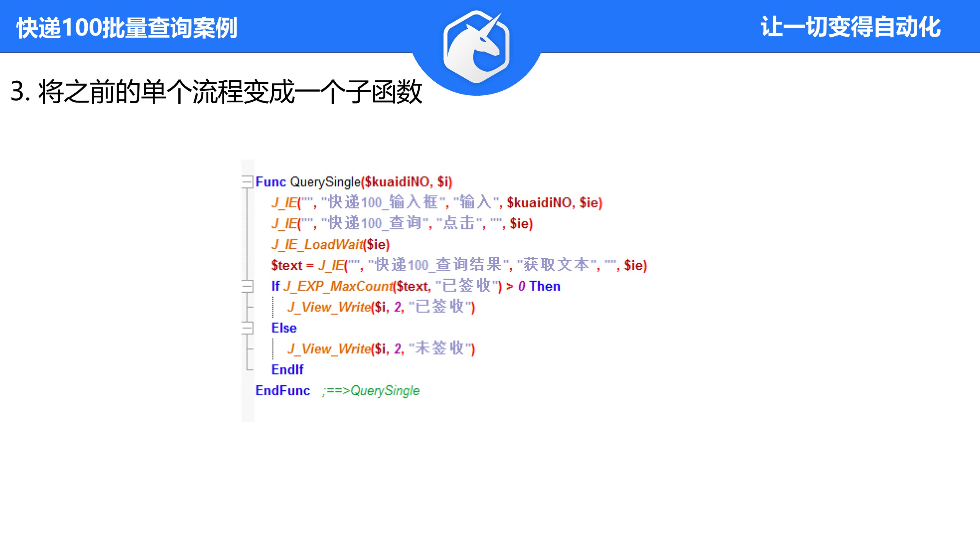
Task: Collapse the If J_EXP_MaxCount fold marker
Action: click(247, 286)
